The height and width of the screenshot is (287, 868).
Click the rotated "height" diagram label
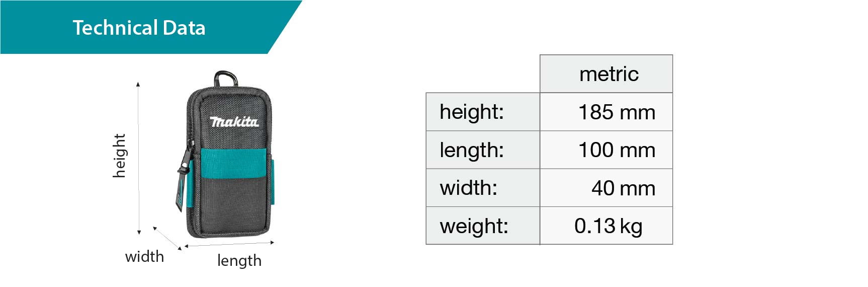point(119,156)
